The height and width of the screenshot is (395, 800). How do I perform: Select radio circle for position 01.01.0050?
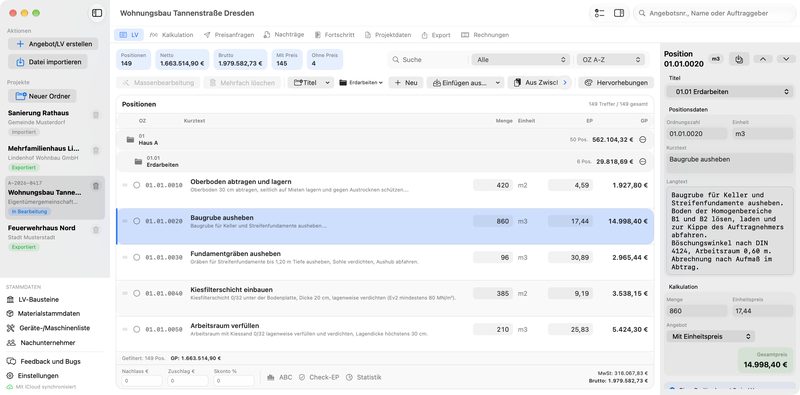click(136, 329)
